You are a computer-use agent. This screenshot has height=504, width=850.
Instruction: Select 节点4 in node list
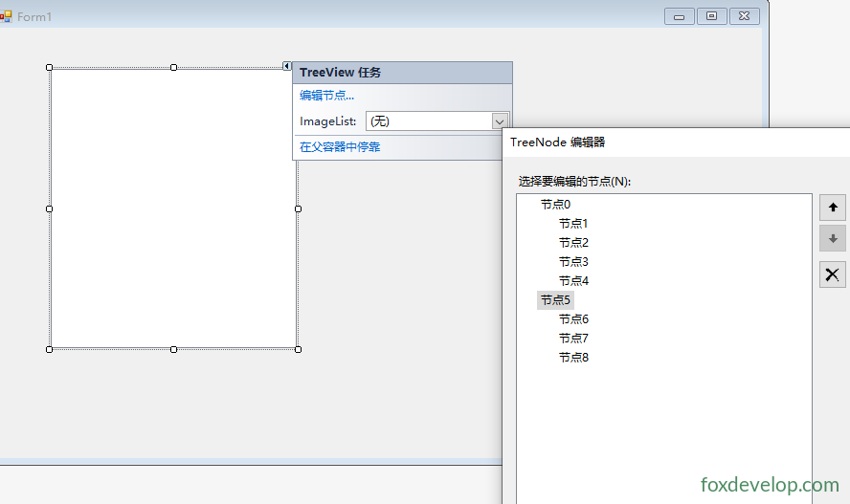click(573, 280)
